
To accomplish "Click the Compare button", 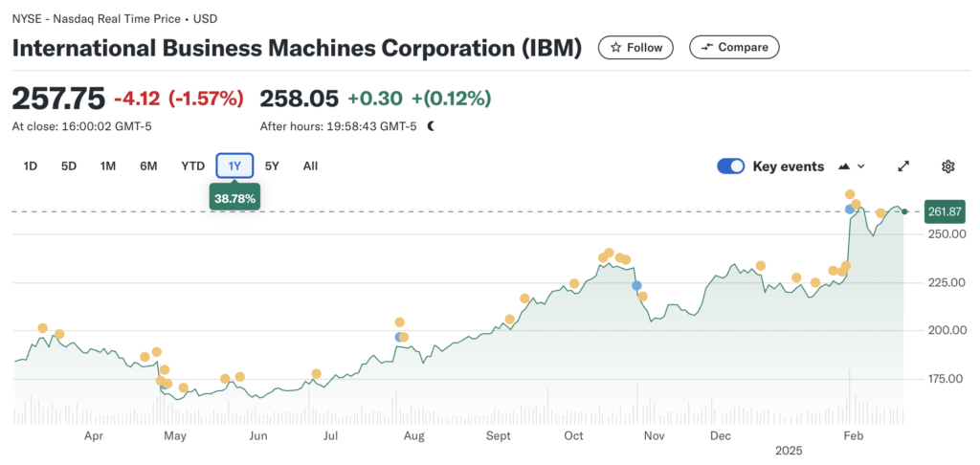I will point(734,47).
